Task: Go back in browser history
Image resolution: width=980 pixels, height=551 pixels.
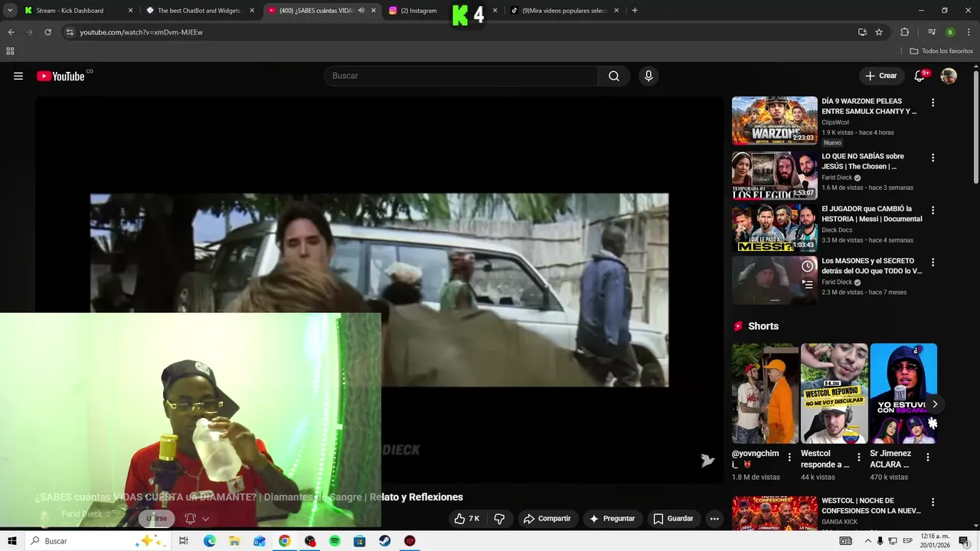Action: pos(11,32)
